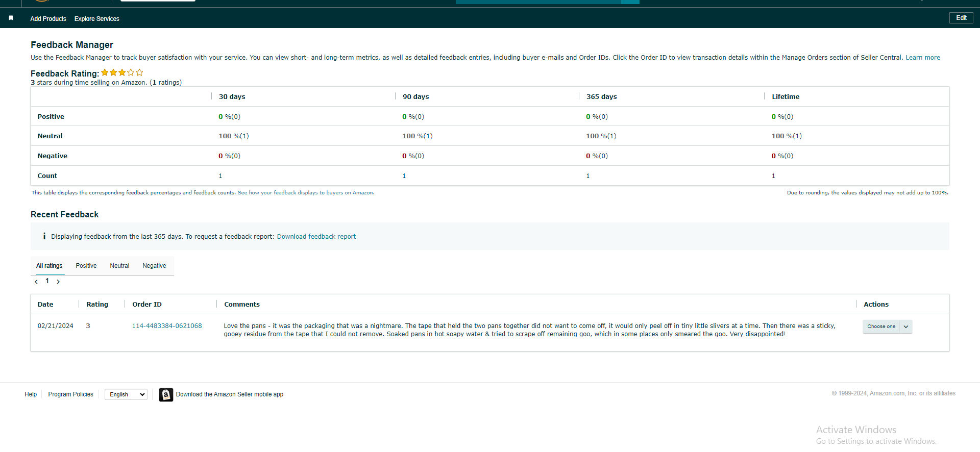The image size is (980, 452).
Task: Click the 365 days Count value
Action: tap(588, 176)
